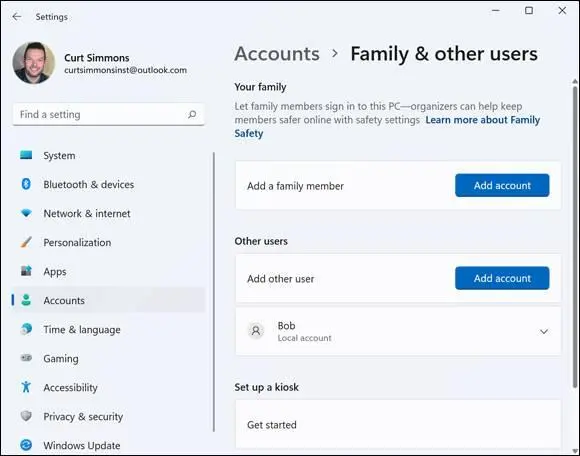Image resolution: width=580 pixels, height=456 pixels.
Task: Click the Time & language globe icon
Action: click(26, 329)
